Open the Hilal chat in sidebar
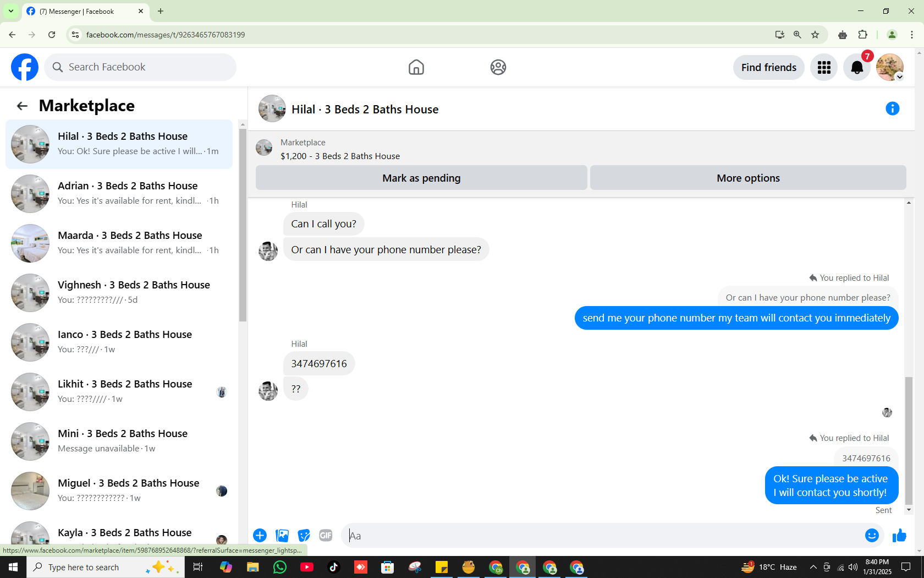Screen dimensions: 924x578 pos(119,144)
